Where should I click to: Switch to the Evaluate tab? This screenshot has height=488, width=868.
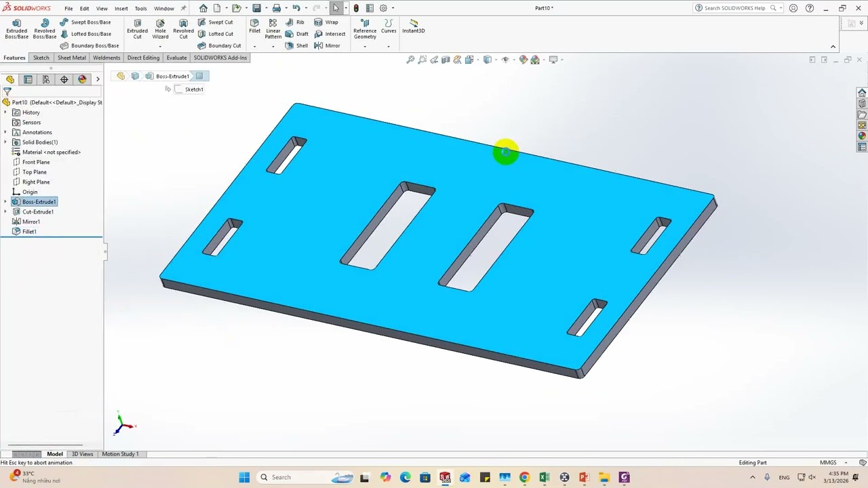pyautogui.click(x=176, y=58)
